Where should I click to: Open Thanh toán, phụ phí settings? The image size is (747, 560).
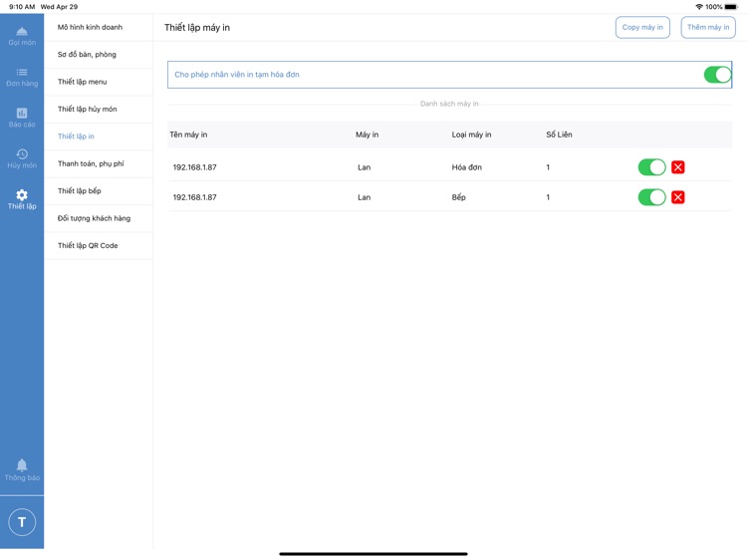point(99,163)
